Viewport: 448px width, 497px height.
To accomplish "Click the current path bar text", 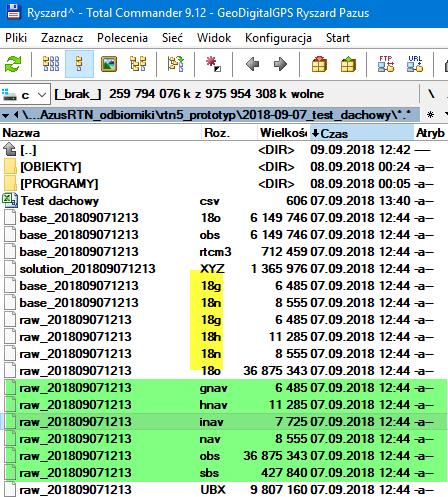I will tap(216, 115).
